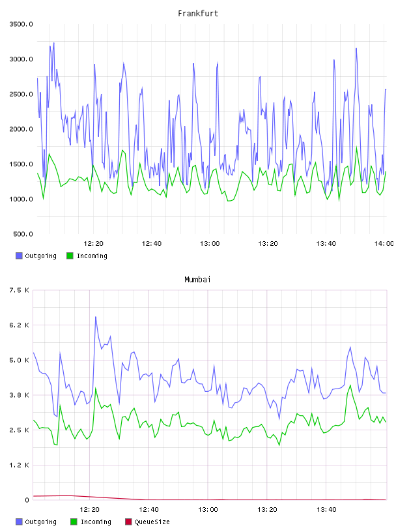Click the Frankfurt Incoming green legend swatch
The width and height of the screenshot is (396, 532).
pos(70,256)
